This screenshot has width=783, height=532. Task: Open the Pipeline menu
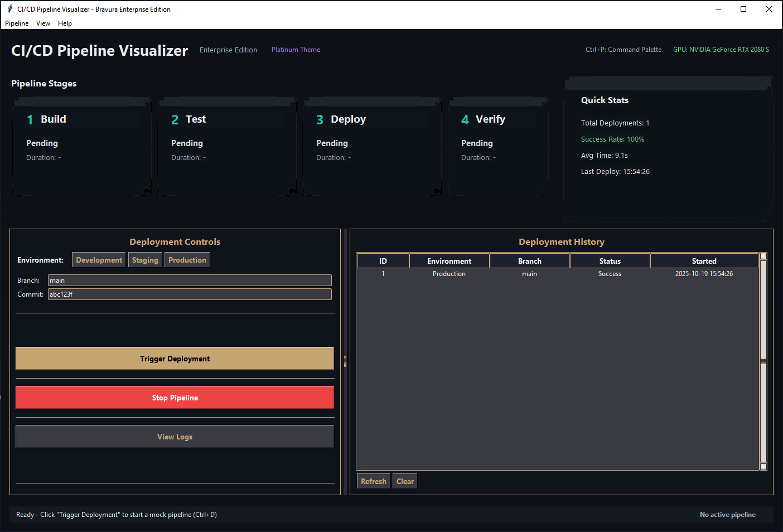pos(16,23)
